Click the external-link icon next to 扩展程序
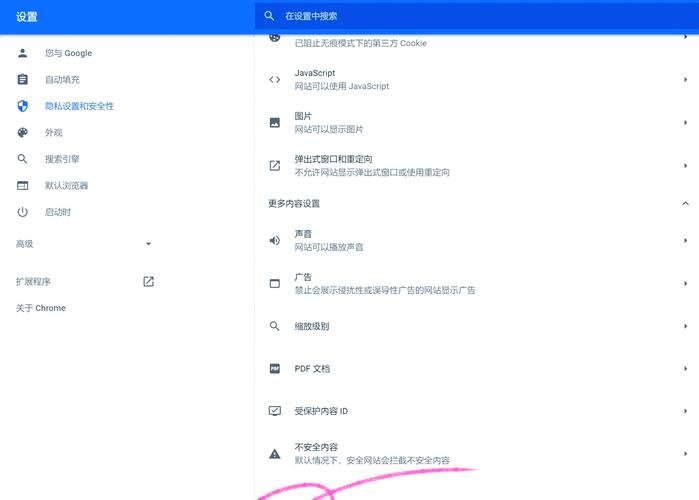The height and width of the screenshot is (500, 699). tap(148, 281)
